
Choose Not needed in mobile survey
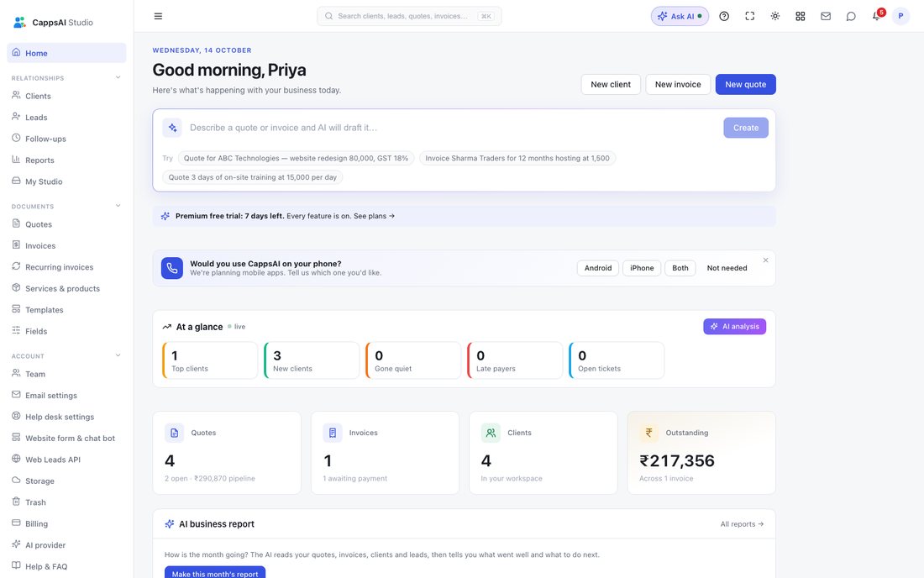point(727,268)
